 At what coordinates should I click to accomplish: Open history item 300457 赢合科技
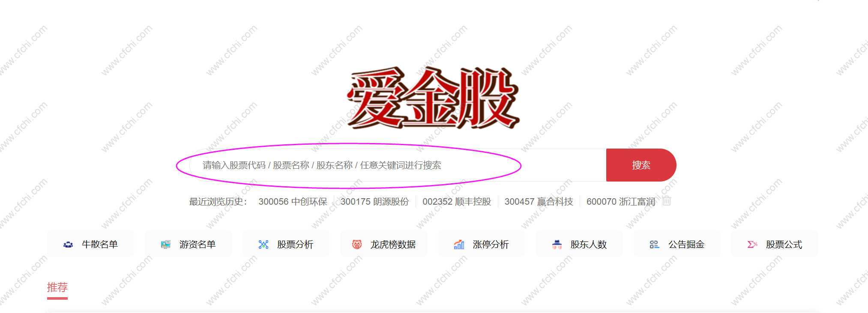(539, 202)
